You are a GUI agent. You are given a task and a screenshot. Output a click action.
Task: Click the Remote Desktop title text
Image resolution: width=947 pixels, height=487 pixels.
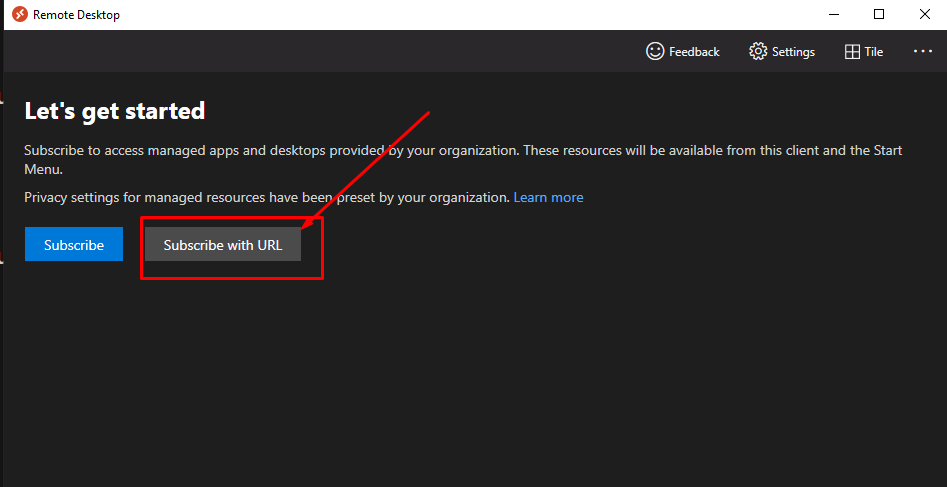76,15
